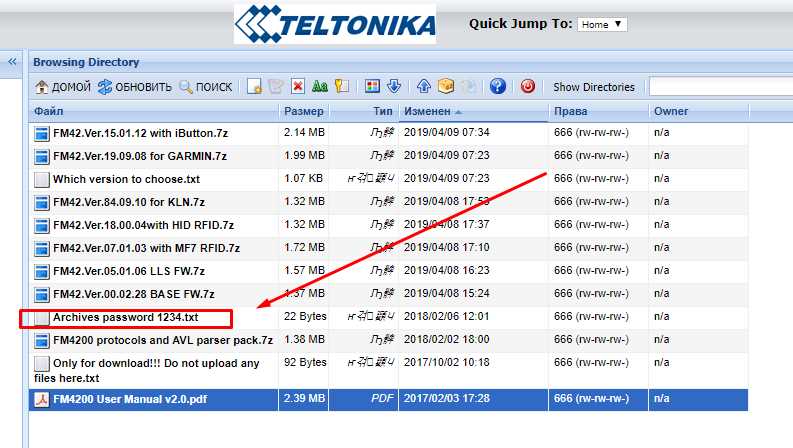Click the red X delete icon
The width and height of the screenshot is (793, 448).
[x=298, y=87]
